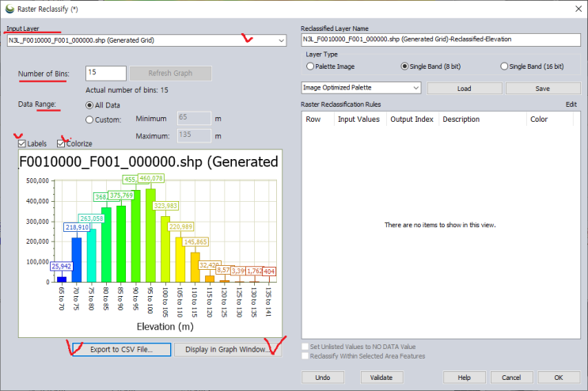Viewport: 588px width, 391px height.
Task: Enable the Labels checkbox
Action: tap(22, 143)
